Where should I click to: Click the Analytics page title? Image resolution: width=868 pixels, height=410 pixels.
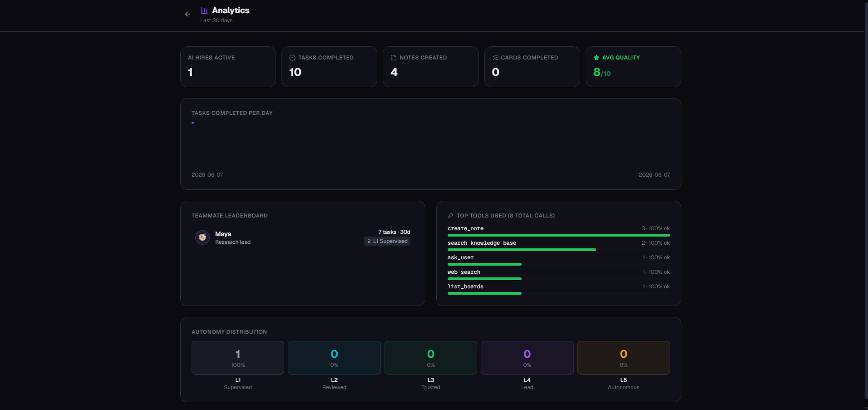tap(231, 10)
